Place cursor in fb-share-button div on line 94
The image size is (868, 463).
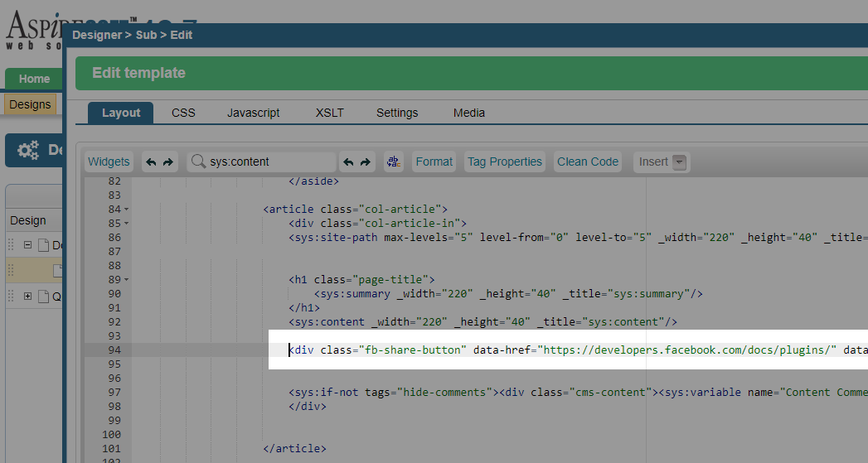[x=578, y=350]
